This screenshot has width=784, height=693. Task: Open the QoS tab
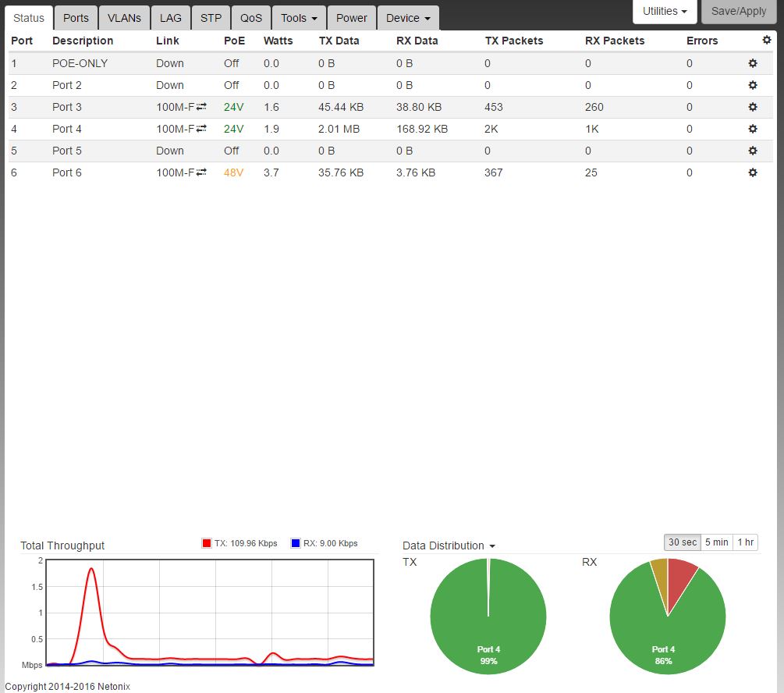(x=251, y=18)
